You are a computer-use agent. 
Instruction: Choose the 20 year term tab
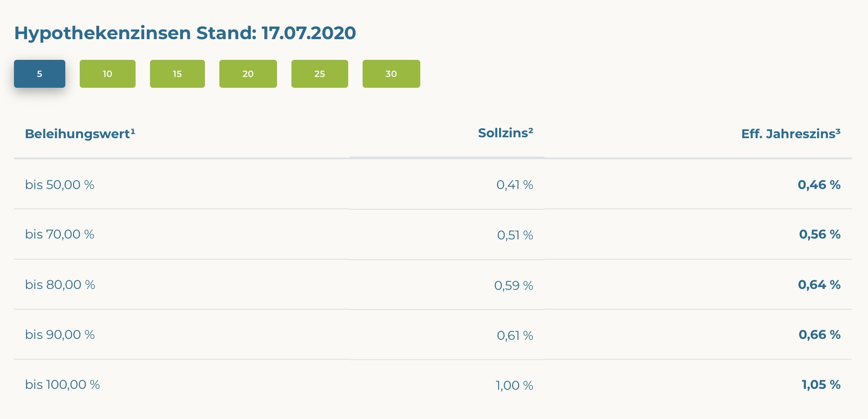[x=248, y=74]
